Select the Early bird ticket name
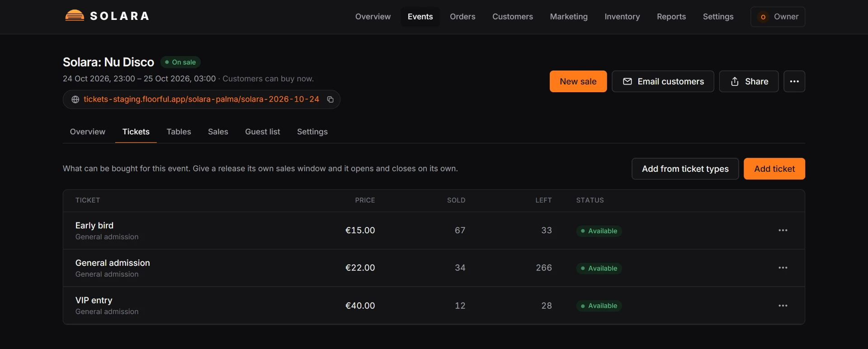 [x=94, y=226]
